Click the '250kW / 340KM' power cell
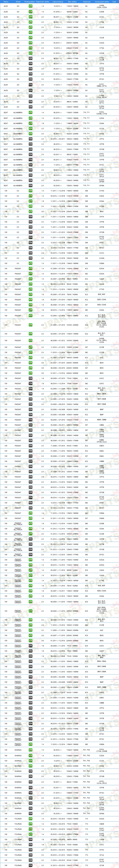Image resolution: width=119 pixels, height=868 pixels. click(72, 43)
